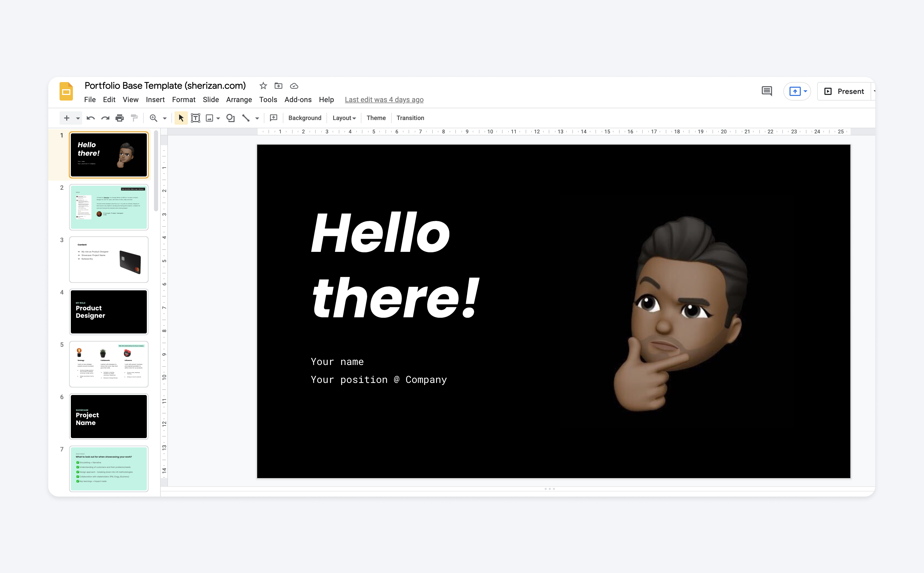This screenshot has height=573, width=924.
Task: Open the zoom dropdown arrow
Action: tap(165, 118)
